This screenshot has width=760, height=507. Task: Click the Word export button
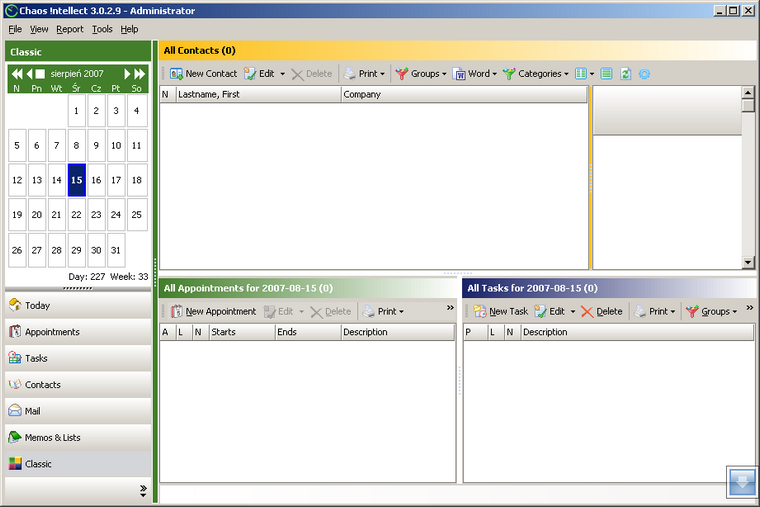475,74
